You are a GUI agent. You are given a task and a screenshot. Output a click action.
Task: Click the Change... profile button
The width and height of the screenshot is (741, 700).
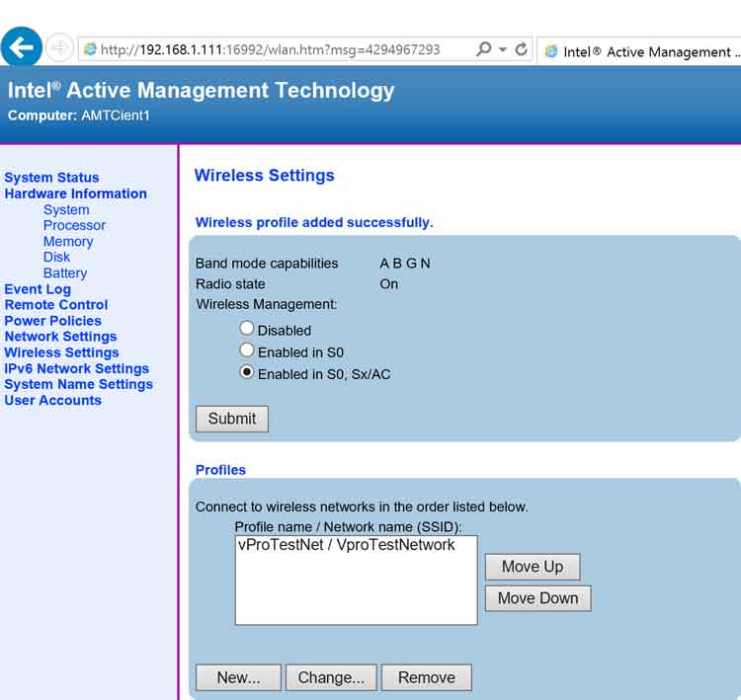tap(331, 678)
